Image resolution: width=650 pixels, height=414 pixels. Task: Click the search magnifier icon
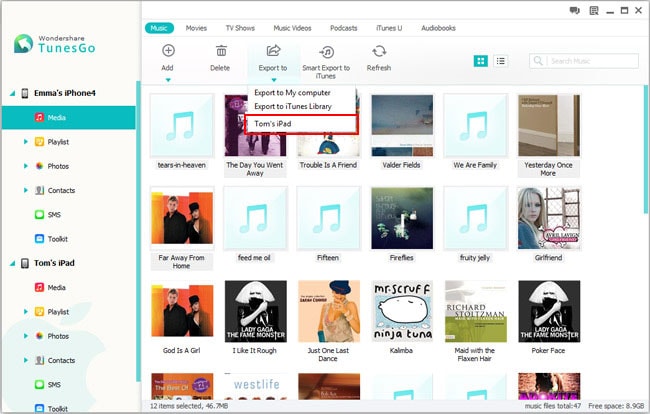coord(538,61)
